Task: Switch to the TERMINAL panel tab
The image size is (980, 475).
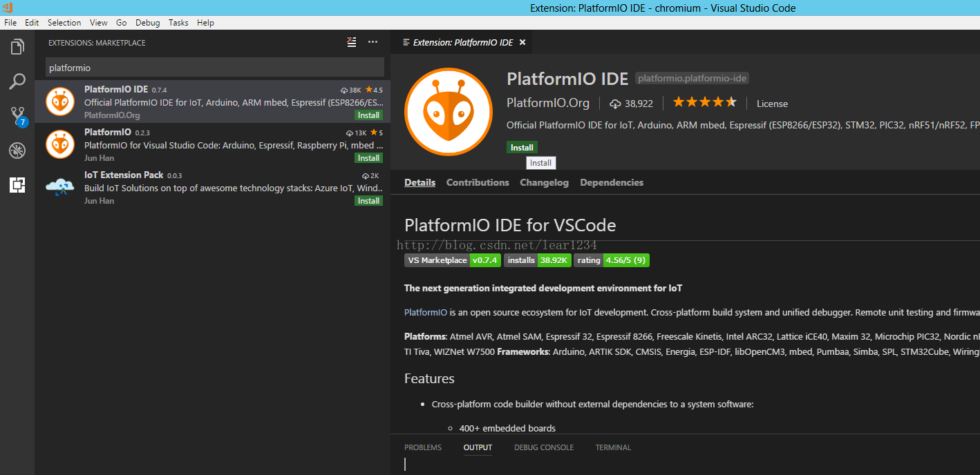Action: pyautogui.click(x=613, y=447)
